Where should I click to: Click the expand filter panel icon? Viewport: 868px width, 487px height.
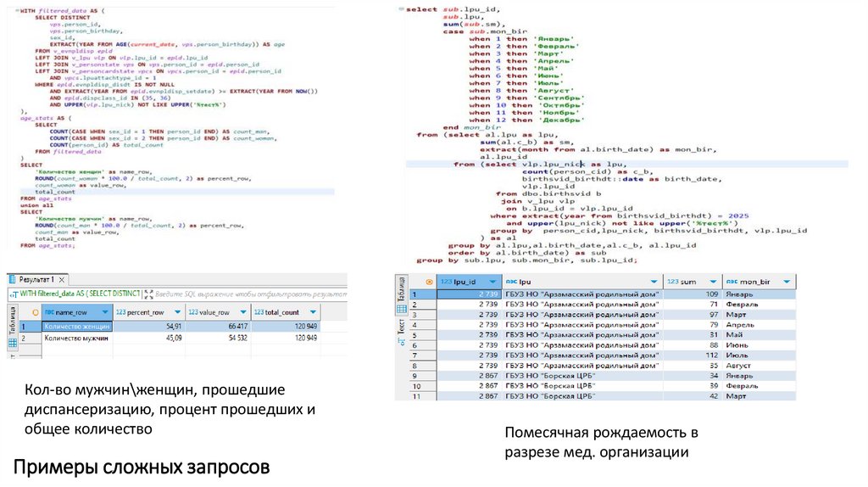pos(148,294)
